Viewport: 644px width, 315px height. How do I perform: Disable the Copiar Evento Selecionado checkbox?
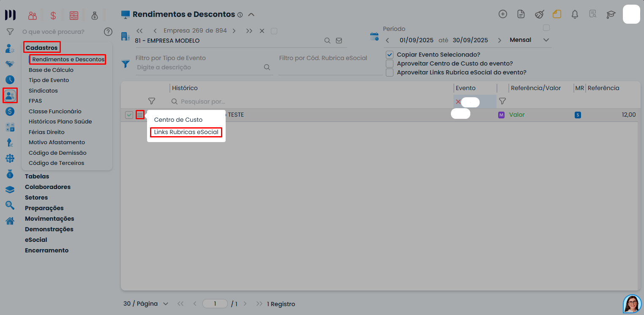(389, 55)
